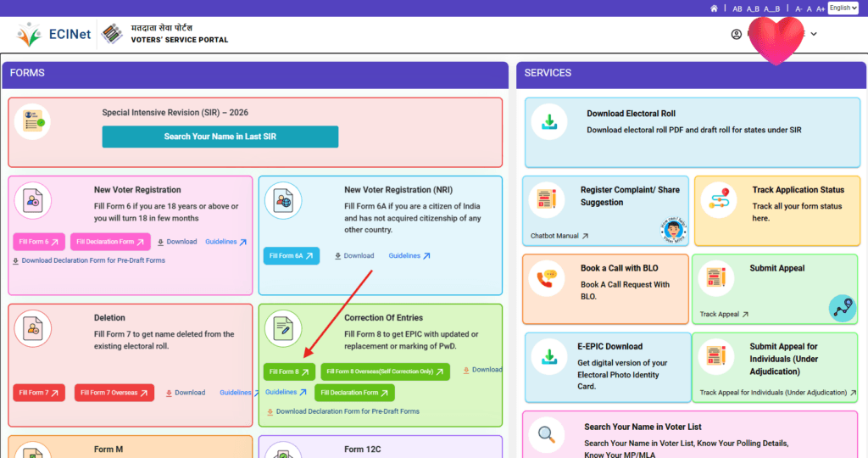Download Form 7 in Deletion card
Viewport: 868px width, 458px height.
point(186,393)
